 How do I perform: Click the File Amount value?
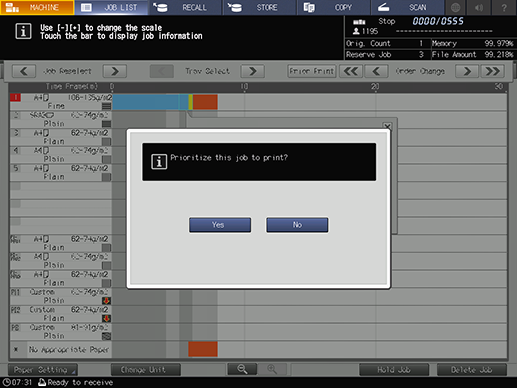pyautogui.click(x=499, y=55)
